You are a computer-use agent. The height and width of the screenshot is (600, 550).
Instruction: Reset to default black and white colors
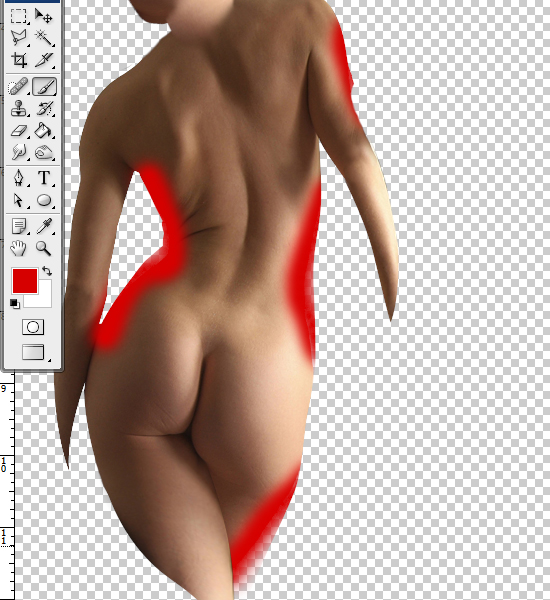coord(15,304)
